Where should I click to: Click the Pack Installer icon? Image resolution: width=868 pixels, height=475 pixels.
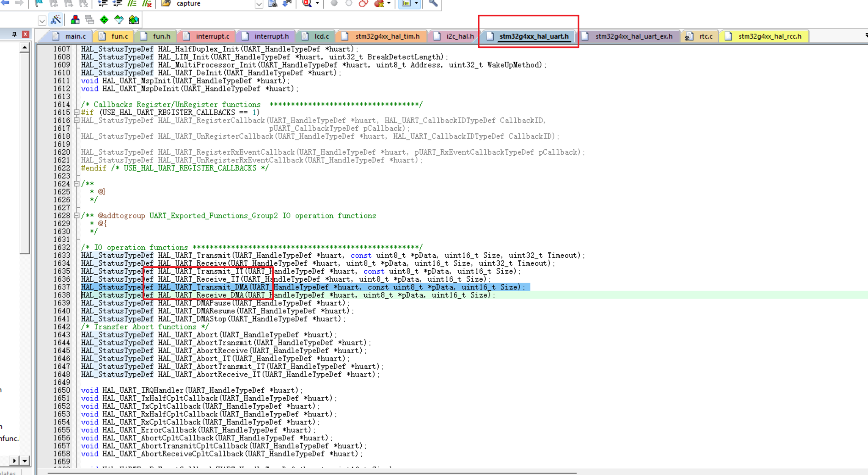point(134,20)
